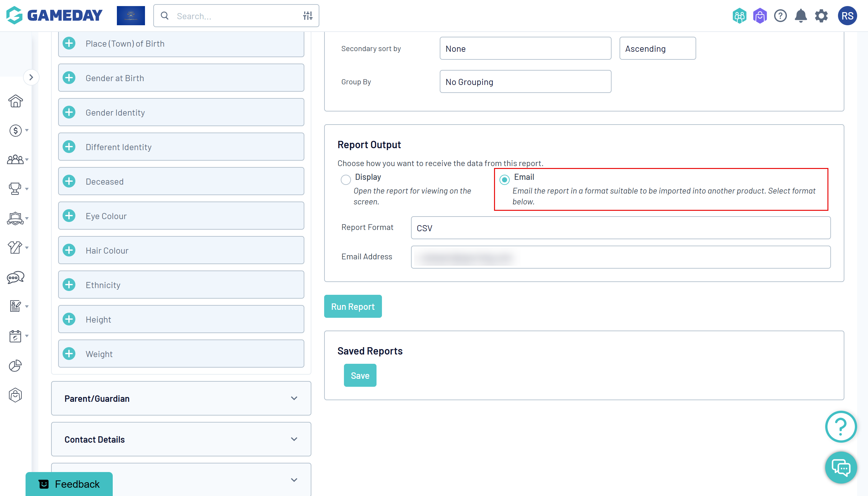The width and height of the screenshot is (868, 496).
Task: Open the settings gear icon
Action: (821, 16)
